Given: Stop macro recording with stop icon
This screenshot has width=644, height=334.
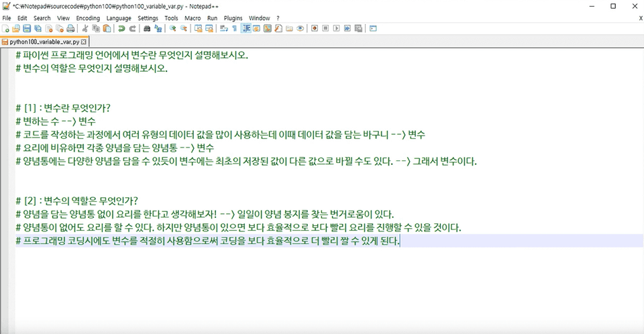Looking at the screenshot, I should click(325, 28).
